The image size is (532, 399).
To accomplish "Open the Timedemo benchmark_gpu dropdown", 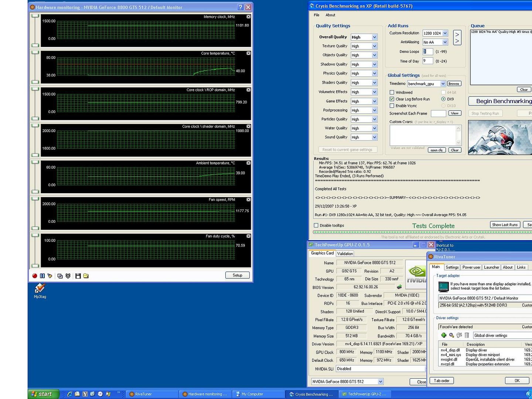I will [x=443, y=84].
